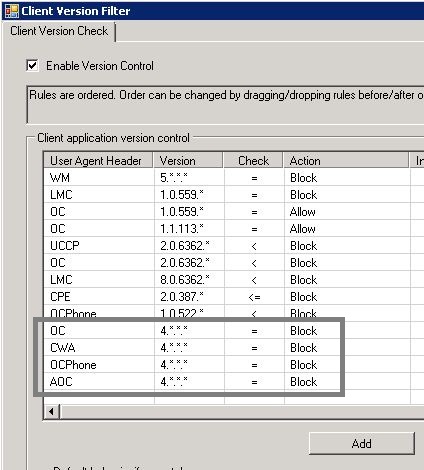The image size is (424, 470).
Task: Select the OC 1.0.559.* Allow rule
Action: coord(233,212)
